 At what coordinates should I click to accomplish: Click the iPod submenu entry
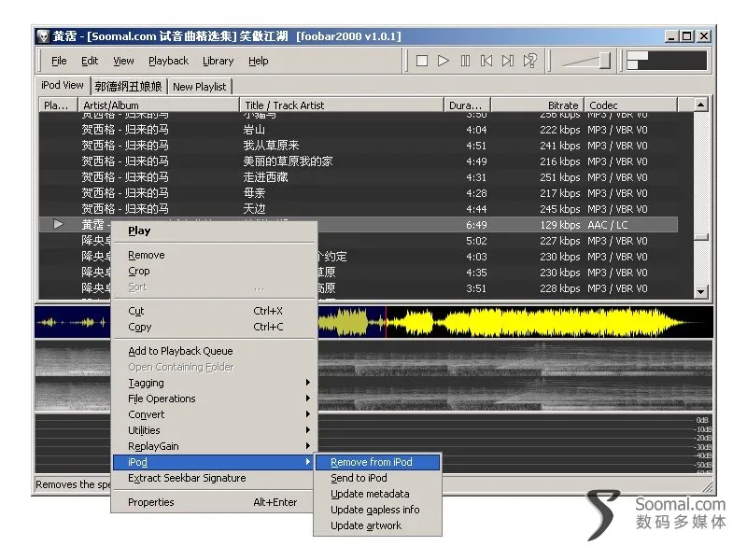[x=215, y=462]
